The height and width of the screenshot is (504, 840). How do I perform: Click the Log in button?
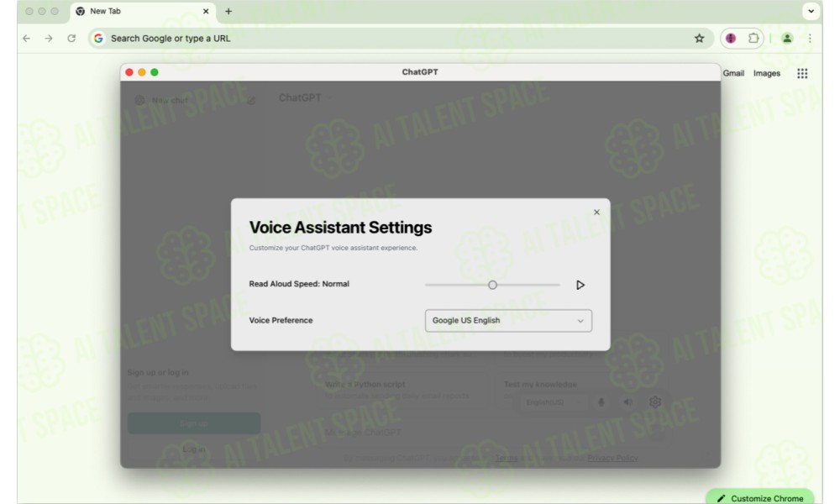193,449
